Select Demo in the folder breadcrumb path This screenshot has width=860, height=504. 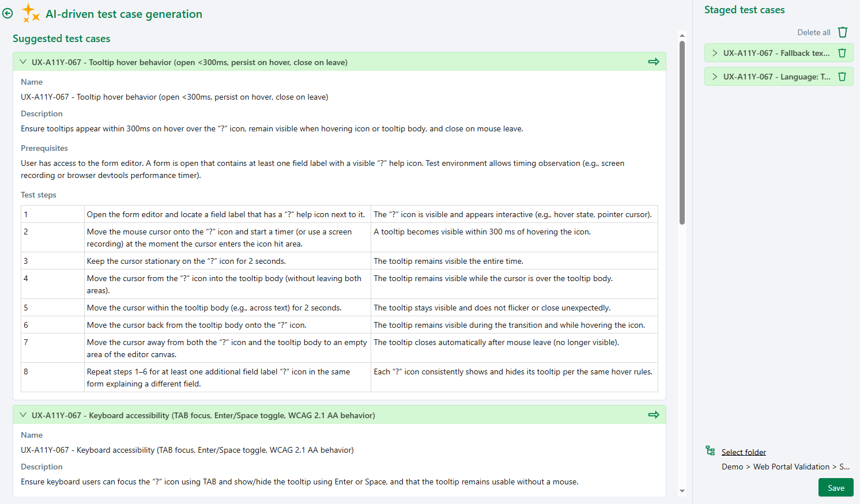click(x=732, y=467)
